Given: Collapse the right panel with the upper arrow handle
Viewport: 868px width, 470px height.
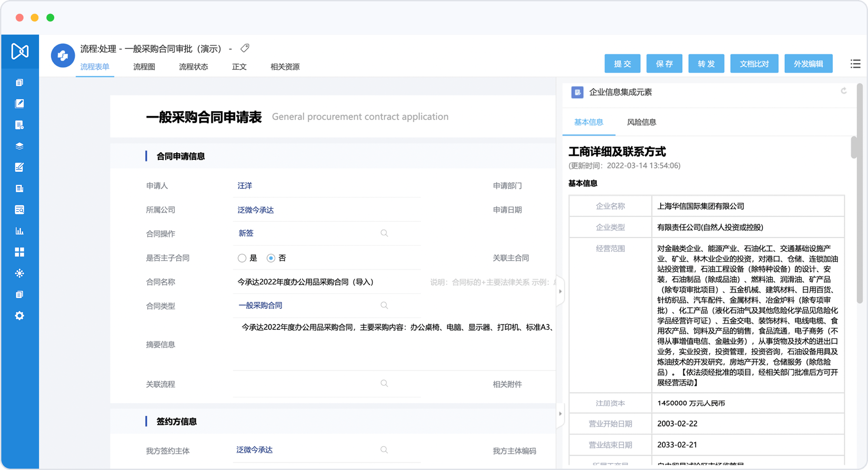Looking at the screenshot, I should 560,291.
